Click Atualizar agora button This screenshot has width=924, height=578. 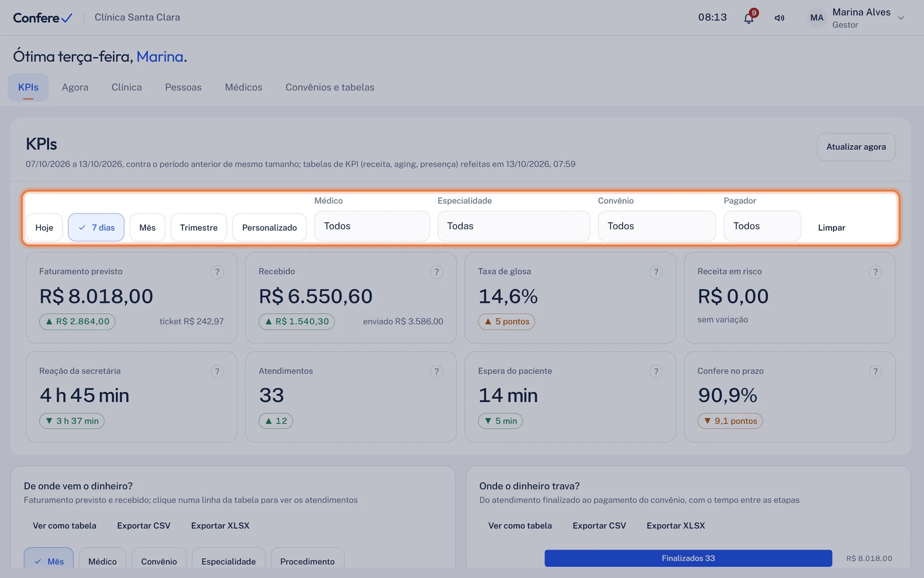[856, 147]
